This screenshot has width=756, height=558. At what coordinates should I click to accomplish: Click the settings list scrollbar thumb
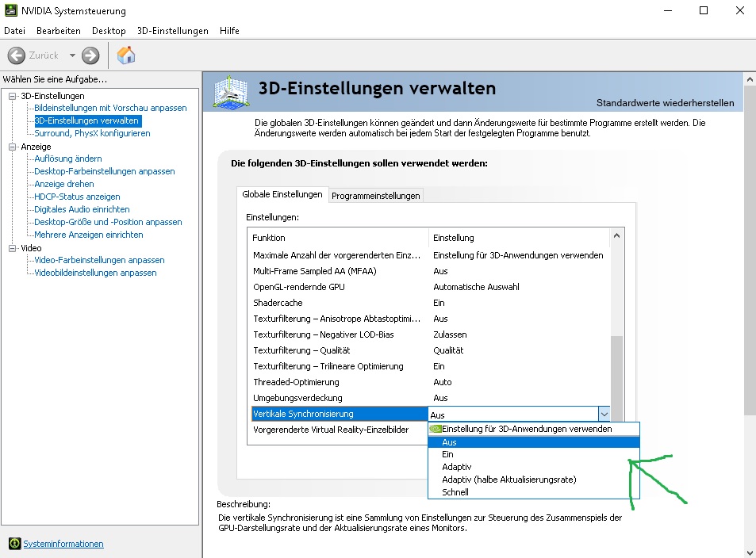(x=616, y=379)
